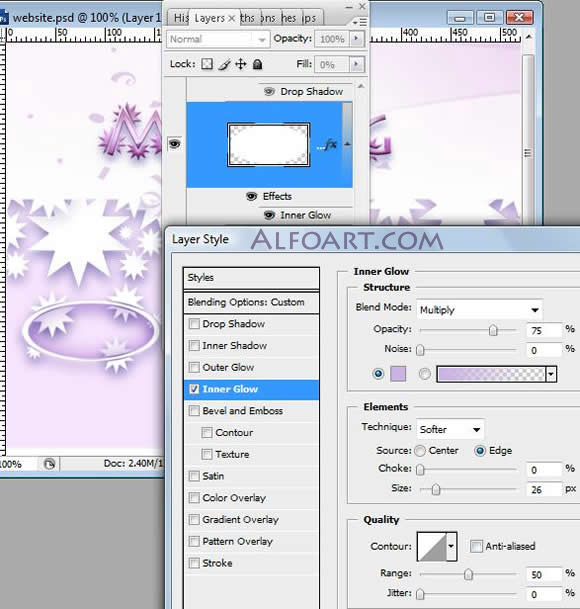
Task: Toggle visibility of the selected layer eye
Action: [x=174, y=144]
